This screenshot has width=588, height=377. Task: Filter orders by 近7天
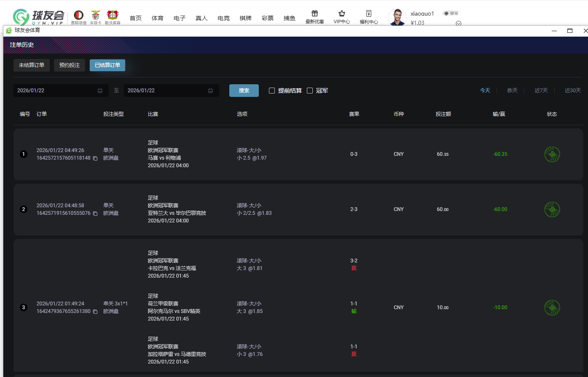point(541,91)
